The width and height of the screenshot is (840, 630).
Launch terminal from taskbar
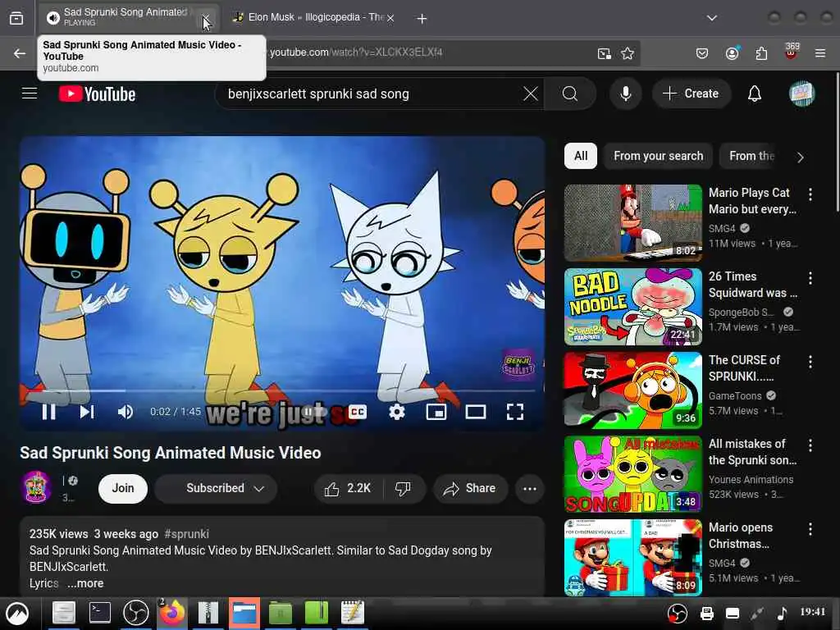click(99, 612)
